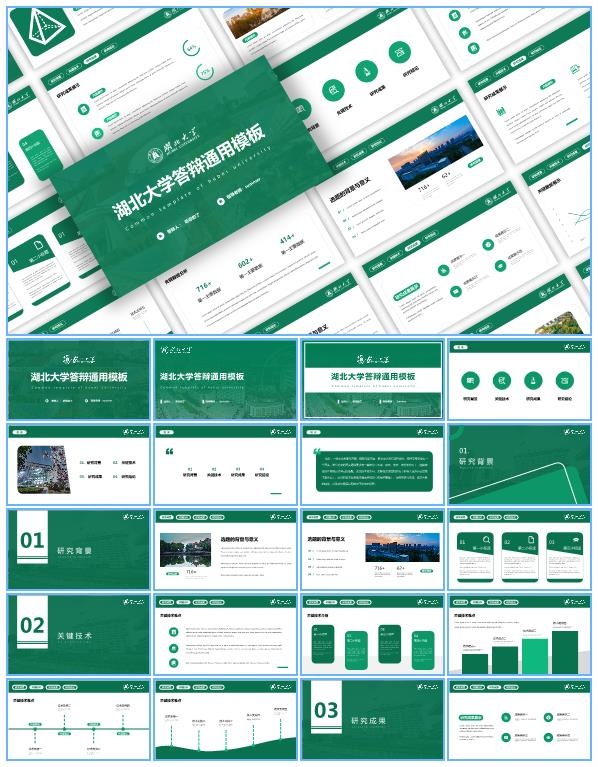Select the slide with city skyline photo
Image resolution: width=598 pixels, height=767 pixels.
[373, 549]
